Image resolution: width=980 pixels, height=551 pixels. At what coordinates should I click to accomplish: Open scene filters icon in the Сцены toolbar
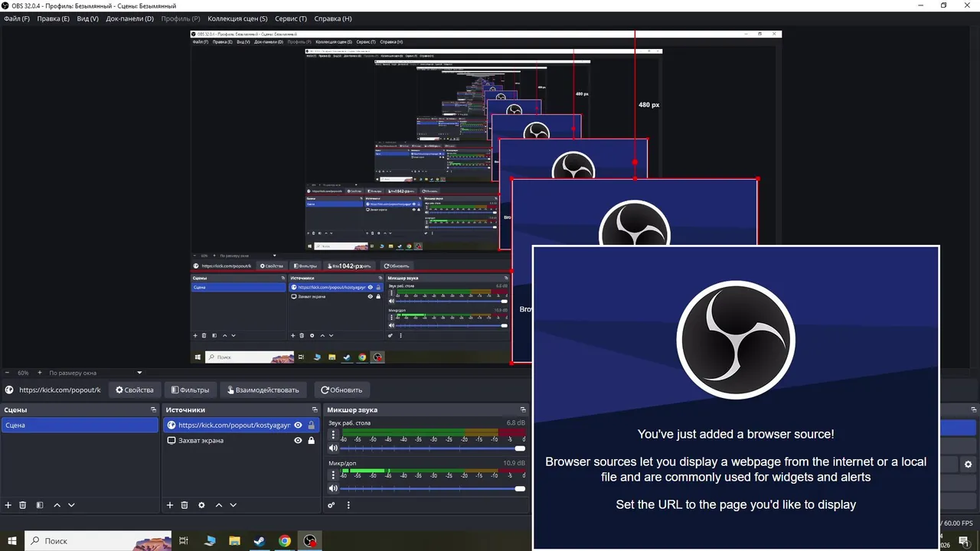40,505
